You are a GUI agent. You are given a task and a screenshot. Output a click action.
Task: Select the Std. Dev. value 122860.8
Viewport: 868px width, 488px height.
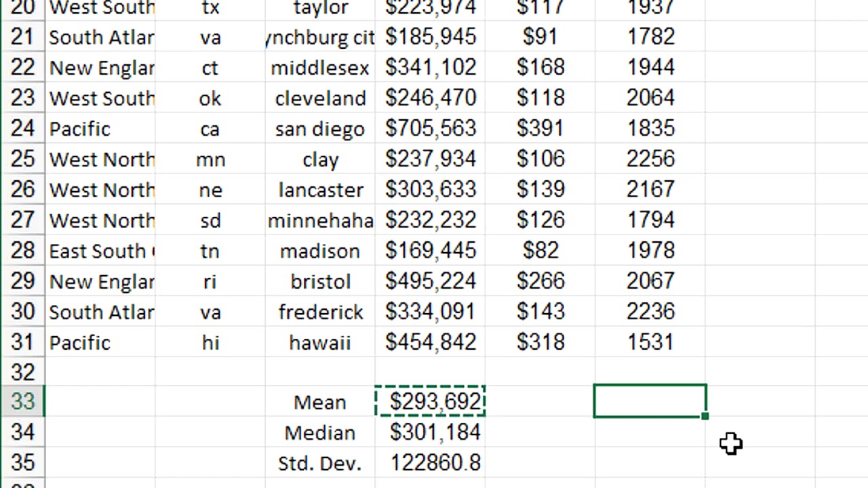tap(431, 463)
